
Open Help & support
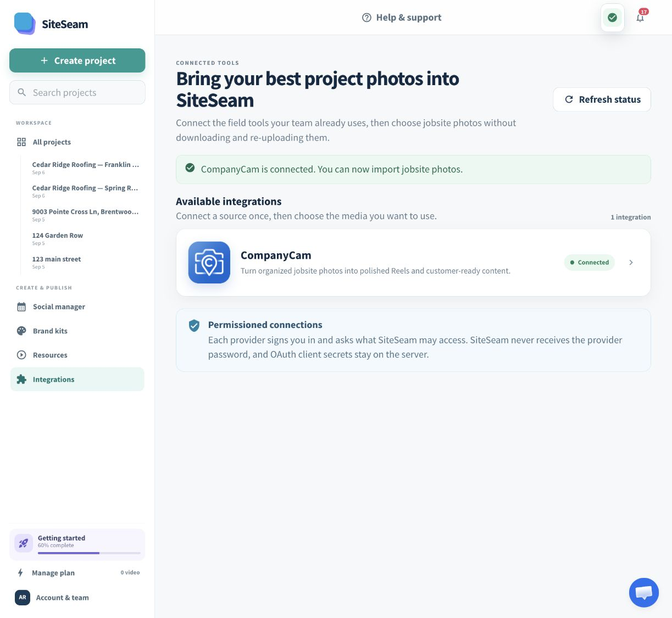[x=402, y=18]
